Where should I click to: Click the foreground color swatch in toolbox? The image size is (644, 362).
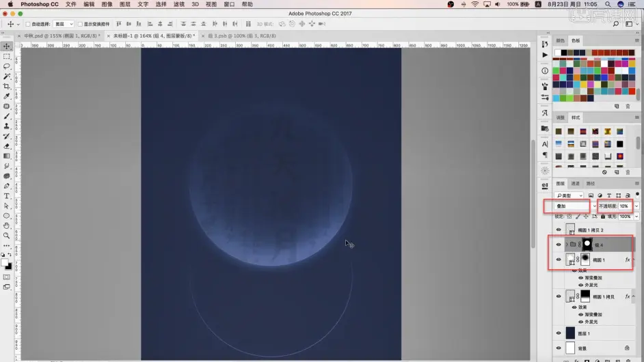point(5,263)
